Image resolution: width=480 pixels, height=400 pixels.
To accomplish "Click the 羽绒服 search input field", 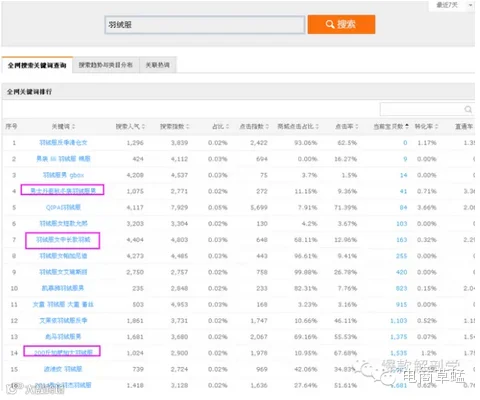I will (205, 25).
